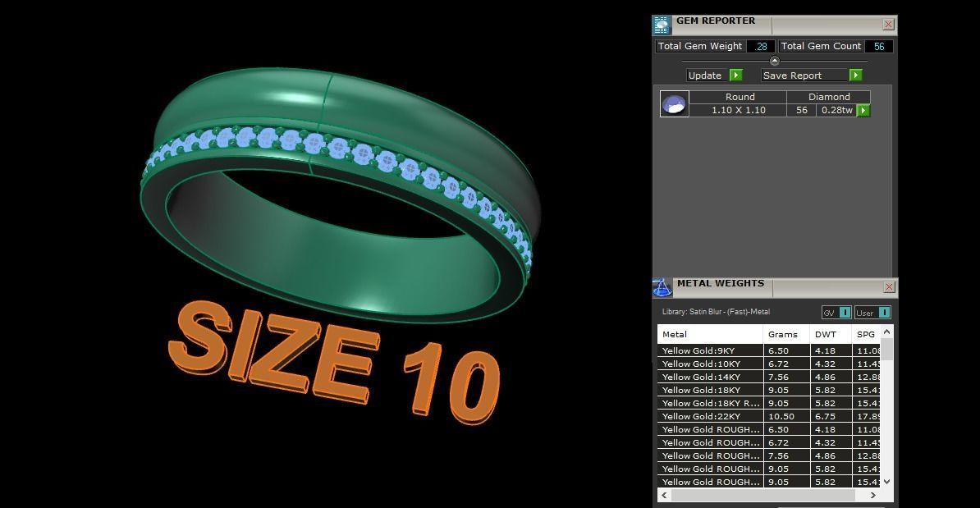
Task: Click the Metal Weights title bar
Action: click(x=775, y=286)
